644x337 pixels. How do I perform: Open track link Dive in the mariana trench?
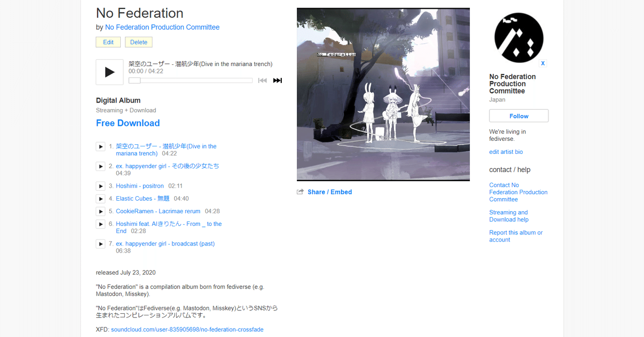(166, 150)
